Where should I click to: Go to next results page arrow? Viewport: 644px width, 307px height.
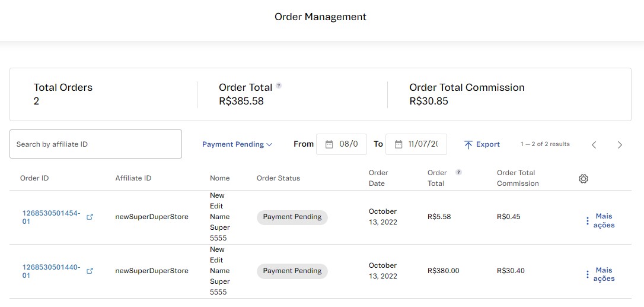(620, 145)
